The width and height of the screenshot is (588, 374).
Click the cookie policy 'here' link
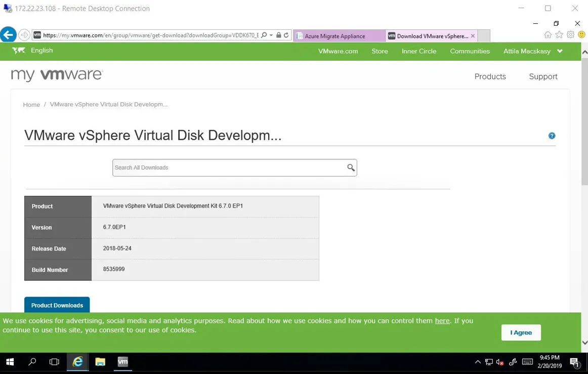click(442, 321)
